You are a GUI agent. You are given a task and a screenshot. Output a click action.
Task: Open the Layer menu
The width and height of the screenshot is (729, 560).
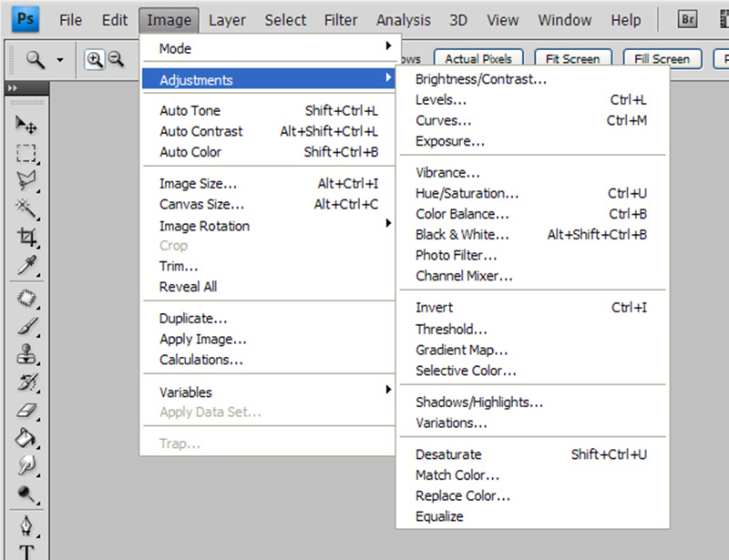tap(227, 20)
